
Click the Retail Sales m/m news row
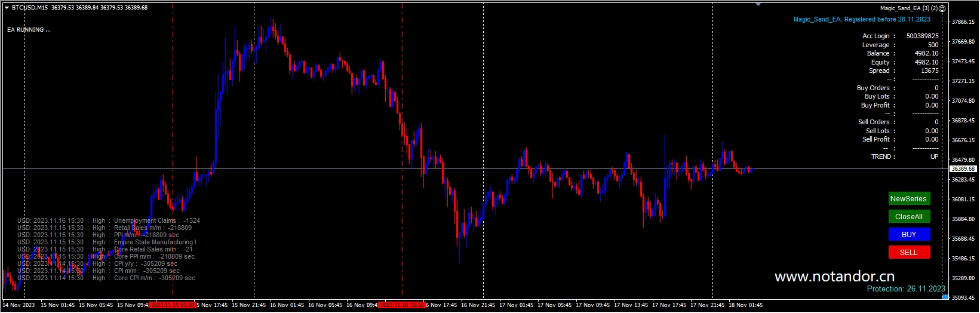point(105,228)
